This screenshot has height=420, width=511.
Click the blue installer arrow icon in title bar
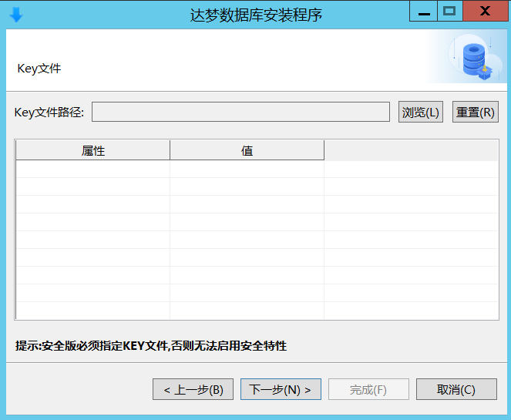click(16, 15)
